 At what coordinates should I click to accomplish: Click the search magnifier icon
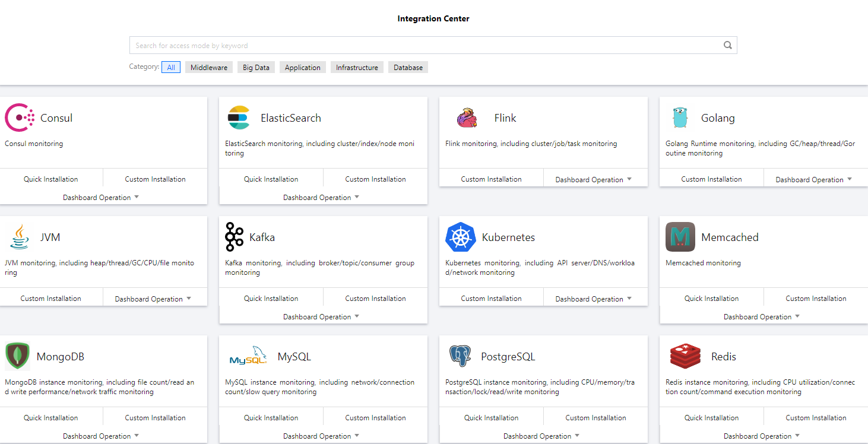pos(728,45)
